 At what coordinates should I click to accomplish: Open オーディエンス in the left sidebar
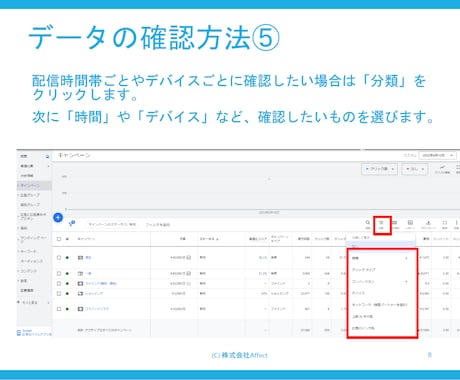[31, 261]
